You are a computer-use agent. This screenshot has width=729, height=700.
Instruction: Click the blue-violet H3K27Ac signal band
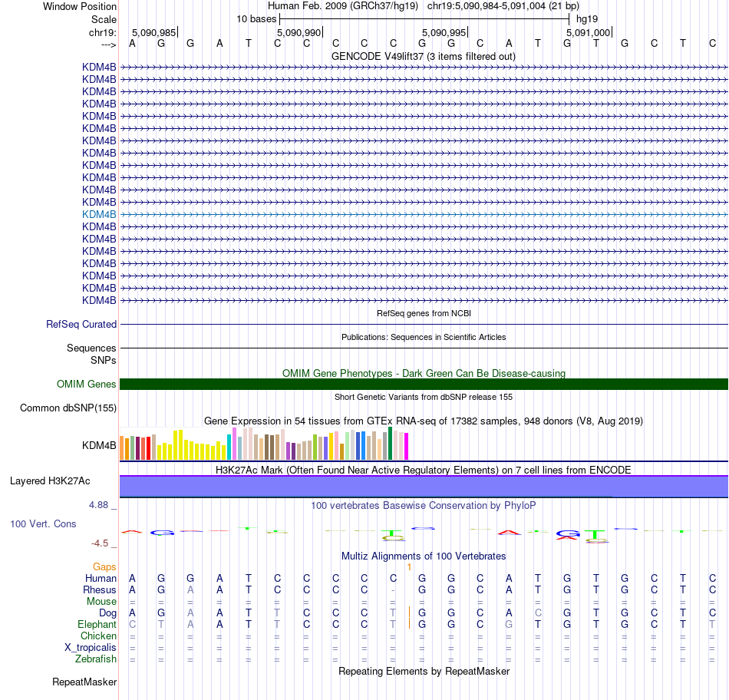[424, 487]
